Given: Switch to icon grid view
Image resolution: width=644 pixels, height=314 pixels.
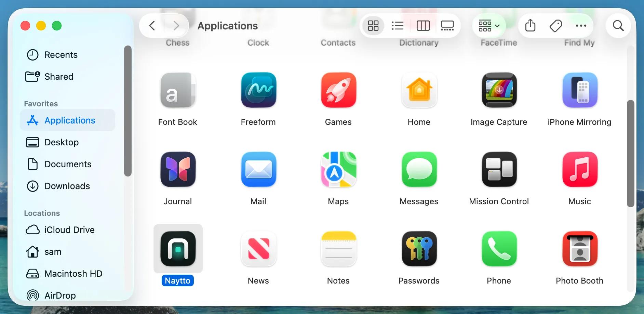Looking at the screenshot, I should coord(373,26).
